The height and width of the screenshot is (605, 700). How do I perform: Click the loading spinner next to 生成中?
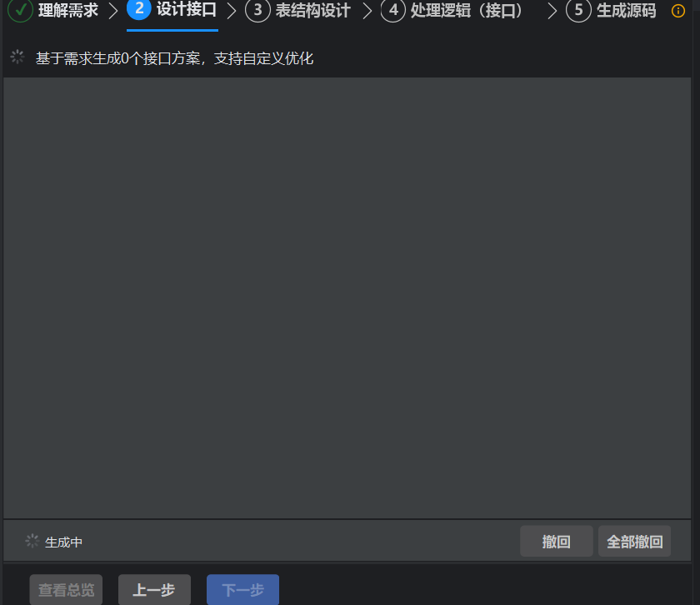(x=31, y=541)
